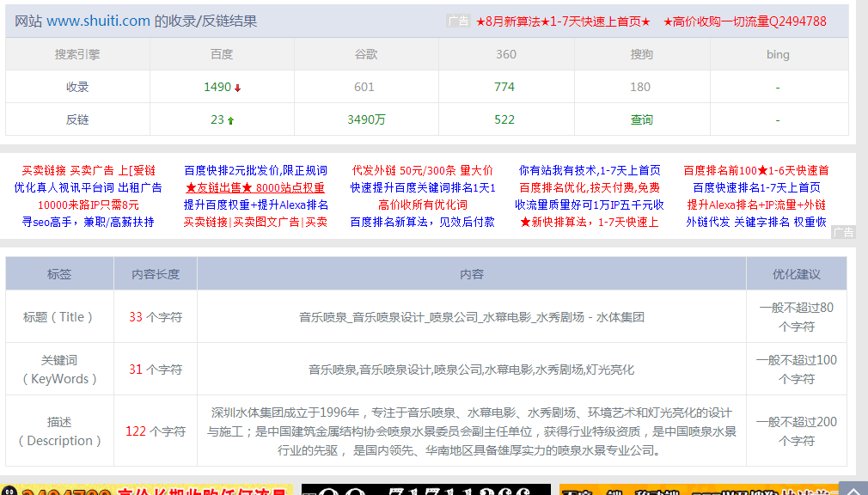
Task: Open Google indexed count 601
Action: [364, 87]
